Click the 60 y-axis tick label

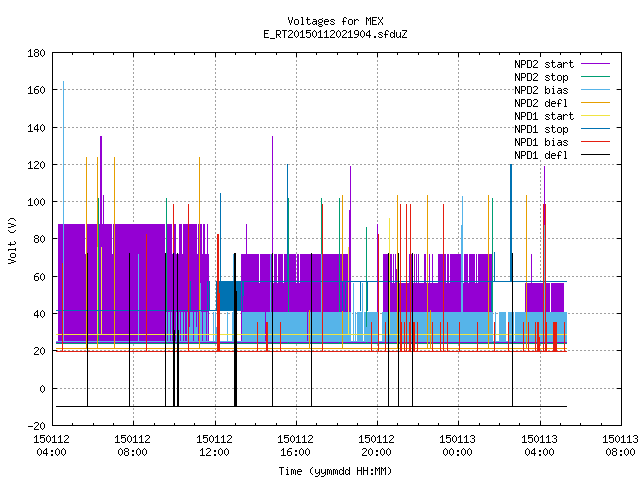point(40,277)
